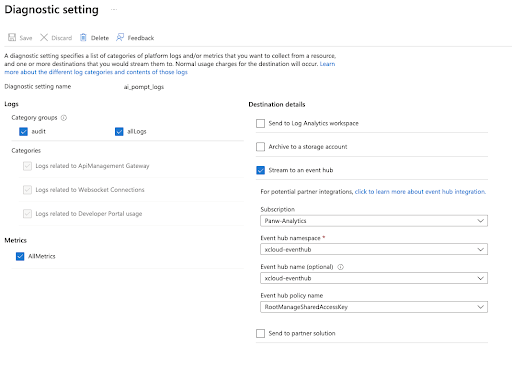512x367 pixels.
Task: Open the ellipsis menu beside Diagnostic setting title
Action: pyautogui.click(x=114, y=9)
